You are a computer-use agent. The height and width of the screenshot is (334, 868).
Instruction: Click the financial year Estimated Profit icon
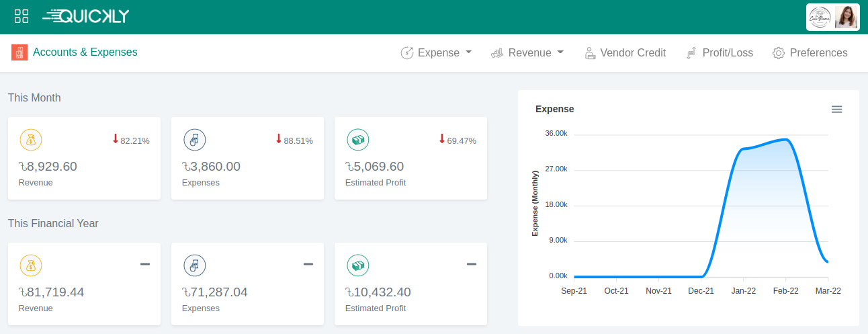(x=357, y=265)
